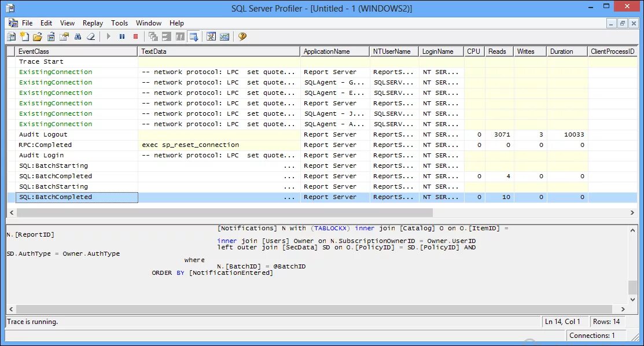Screen dimensions: 644x346
Task: Click the Reads value 10 in the selected row
Action: click(x=506, y=197)
